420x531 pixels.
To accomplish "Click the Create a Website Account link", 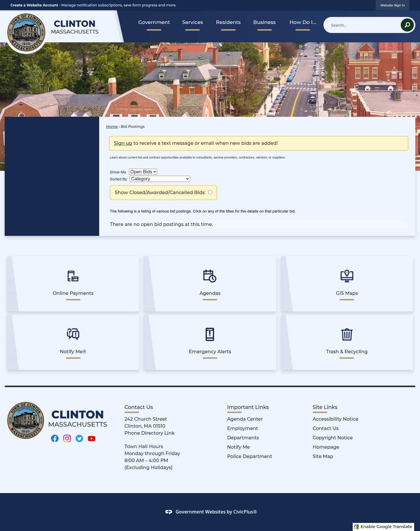I will pyautogui.click(x=34, y=5).
